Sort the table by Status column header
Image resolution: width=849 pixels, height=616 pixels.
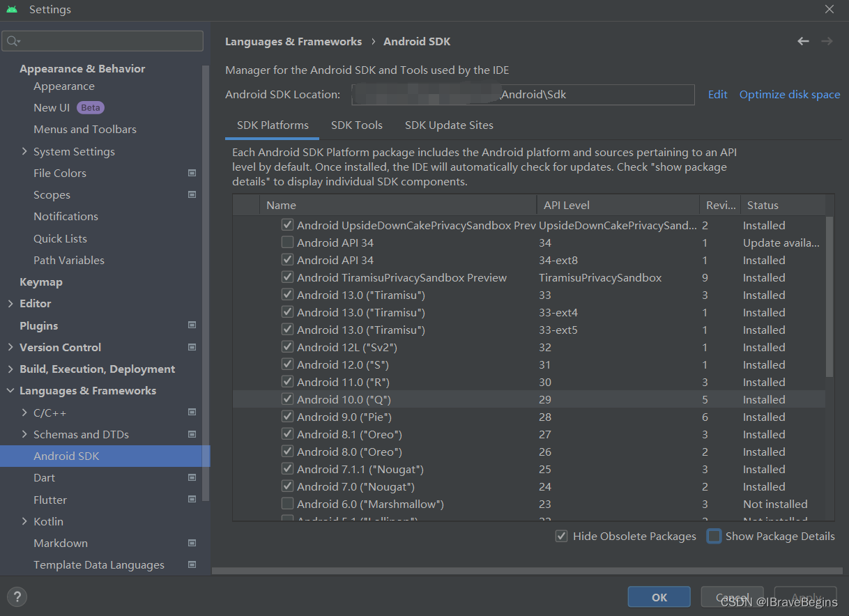coord(783,205)
